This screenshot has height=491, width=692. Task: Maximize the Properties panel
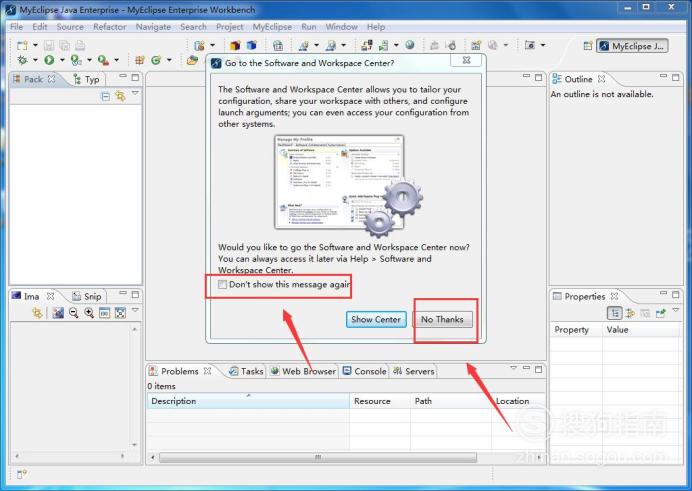point(675,294)
